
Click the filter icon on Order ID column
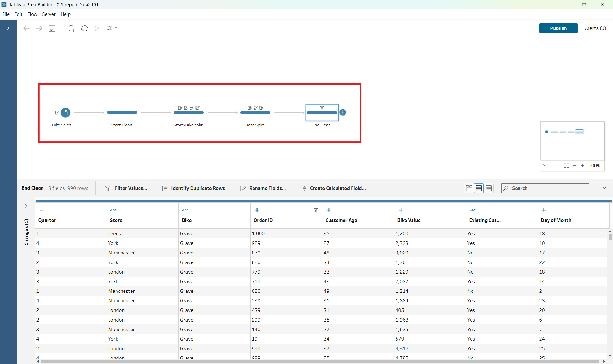[316, 210]
